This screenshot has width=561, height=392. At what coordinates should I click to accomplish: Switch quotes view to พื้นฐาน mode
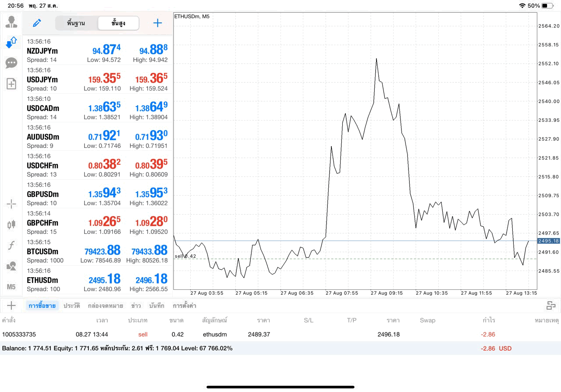76,23
